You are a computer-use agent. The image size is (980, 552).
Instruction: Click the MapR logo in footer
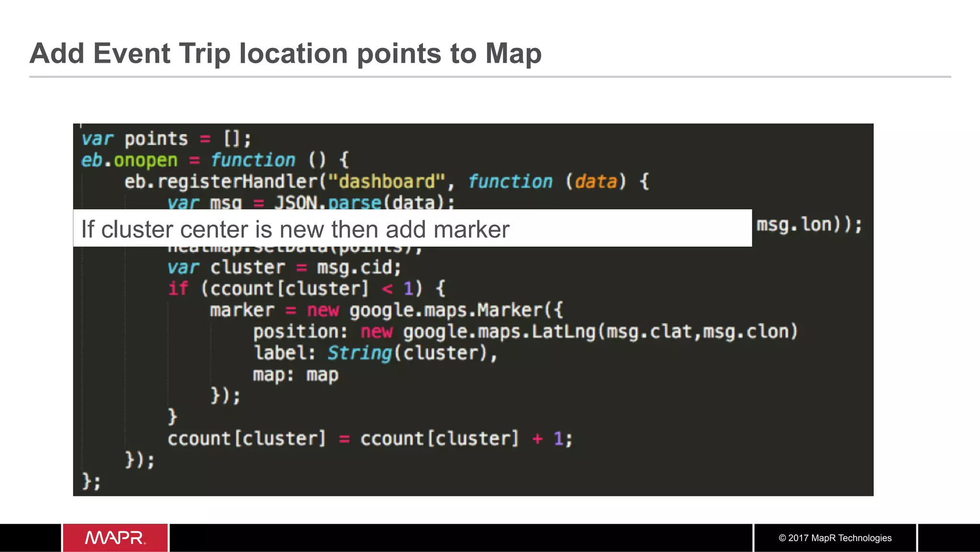tap(115, 538)
